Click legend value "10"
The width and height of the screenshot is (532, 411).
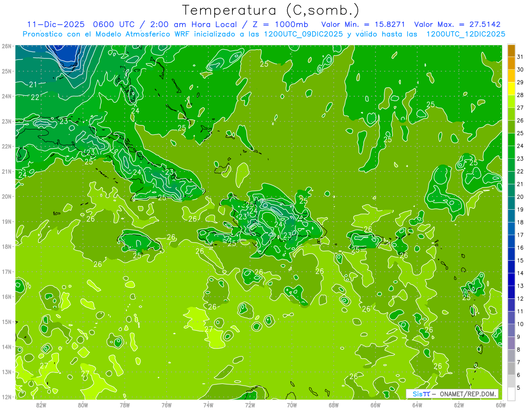[520, 324]
